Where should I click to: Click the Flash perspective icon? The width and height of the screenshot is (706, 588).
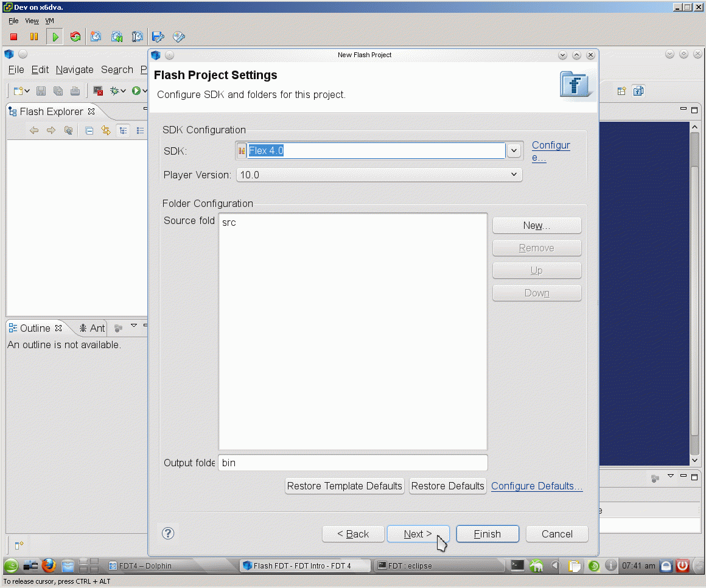coord(638,91)
